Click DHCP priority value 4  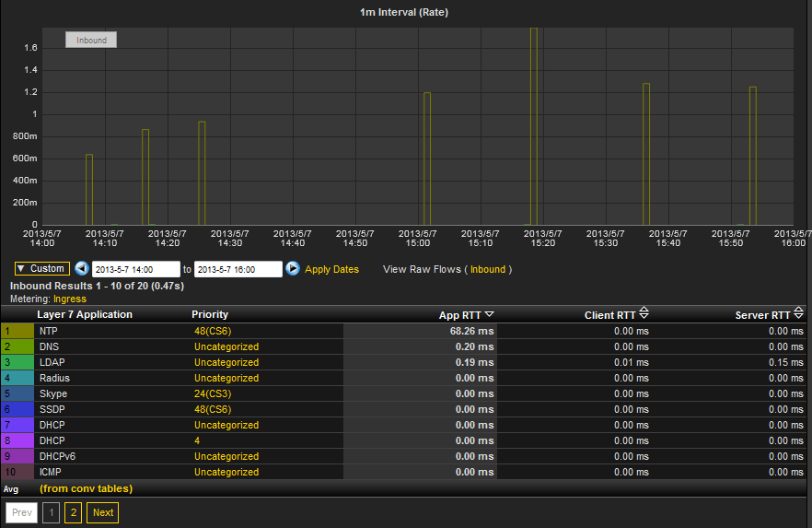click(197, 441)
